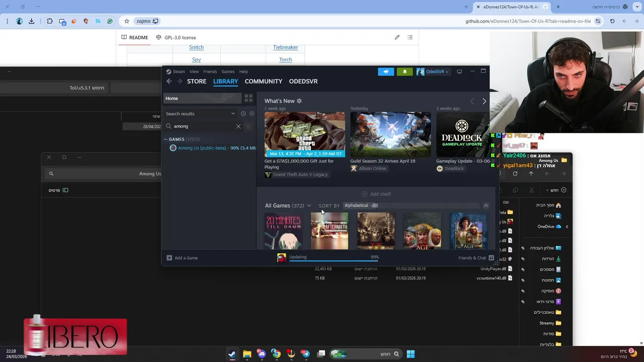This screenshot has height=362, width=644.
Task: Open Steam from the taskbar
Action: point(232,354)
